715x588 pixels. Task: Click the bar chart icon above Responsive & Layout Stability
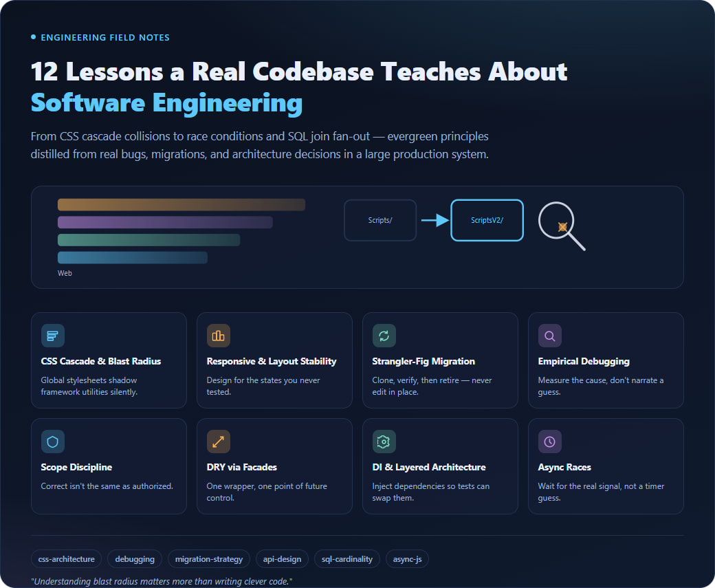(219, 336)
